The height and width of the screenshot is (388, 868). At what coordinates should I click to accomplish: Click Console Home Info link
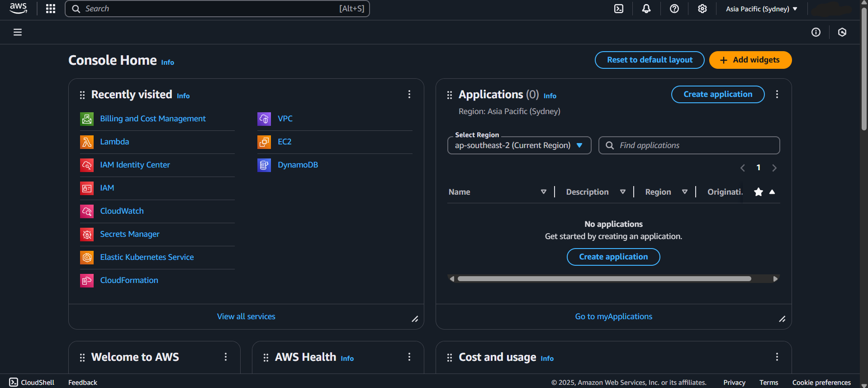tap(167, 62)
